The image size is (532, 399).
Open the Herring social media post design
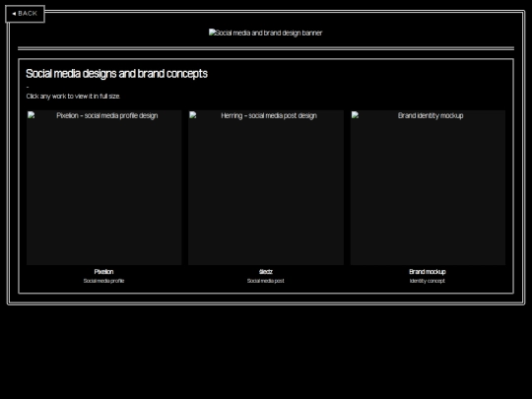pos(266,187)
